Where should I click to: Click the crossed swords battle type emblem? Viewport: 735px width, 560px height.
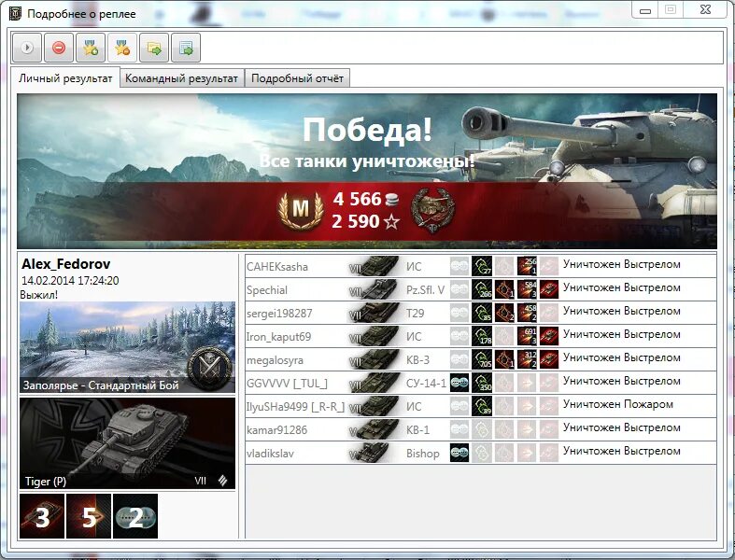tap(209, 369)
